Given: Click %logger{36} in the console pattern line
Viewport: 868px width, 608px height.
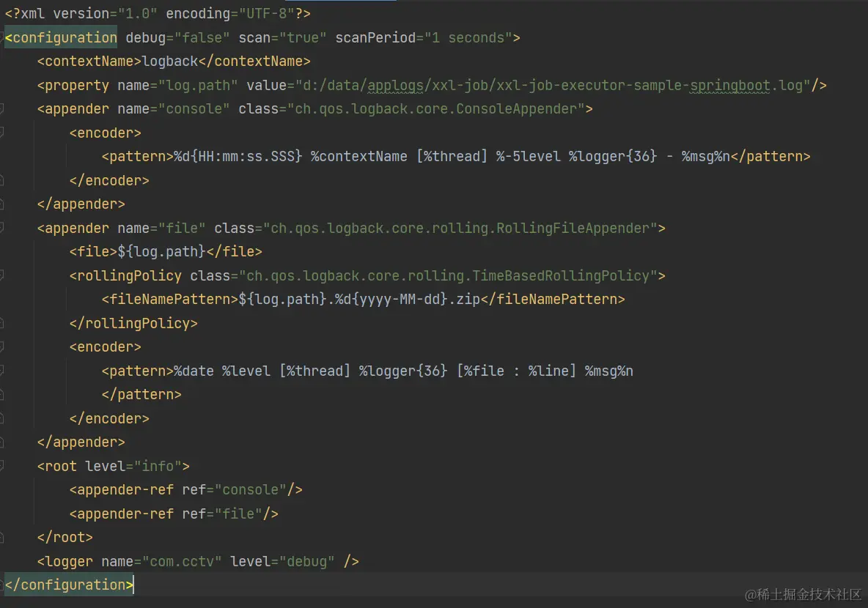Looking at the screenshot, I should 613,157.
